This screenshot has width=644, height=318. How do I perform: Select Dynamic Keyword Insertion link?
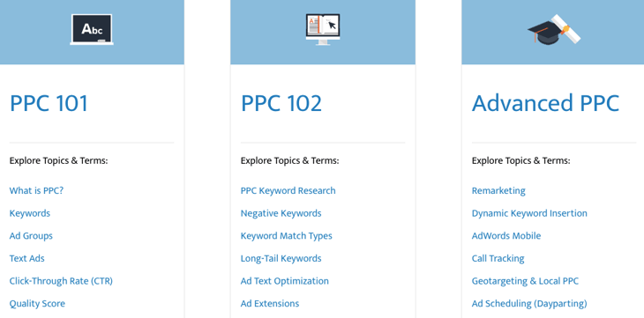click(x=529, y=213)
